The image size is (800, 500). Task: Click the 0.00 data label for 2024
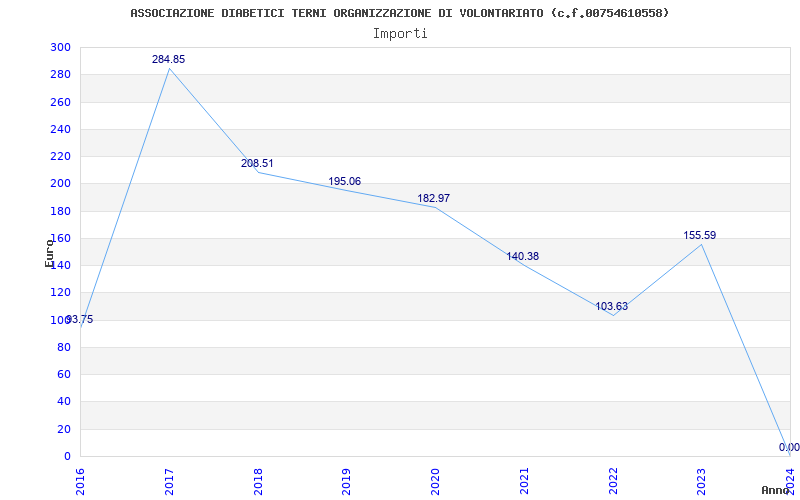[x=789, y=447]
